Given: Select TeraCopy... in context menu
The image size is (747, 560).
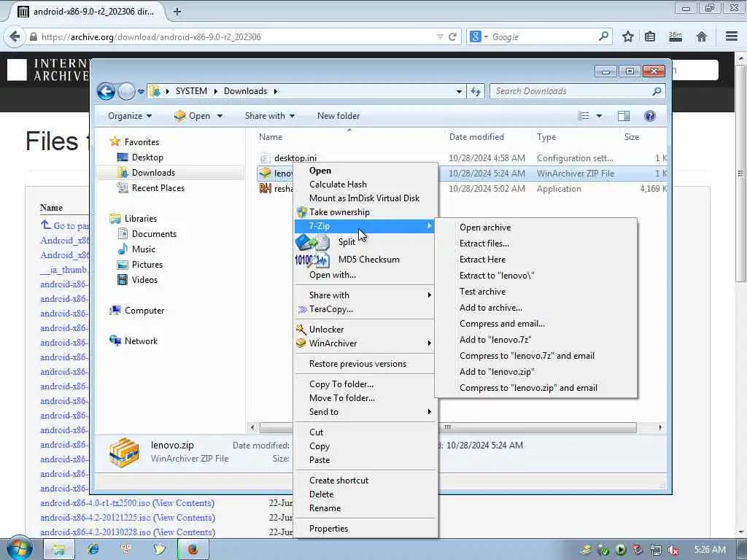Looking at the screenshot, I should 330,309.
